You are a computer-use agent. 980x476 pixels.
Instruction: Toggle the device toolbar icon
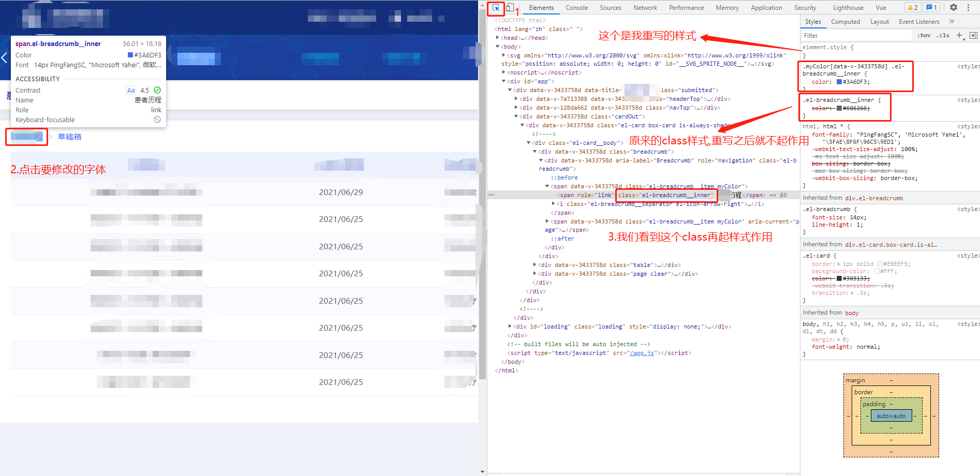click(x=510, y=8)
